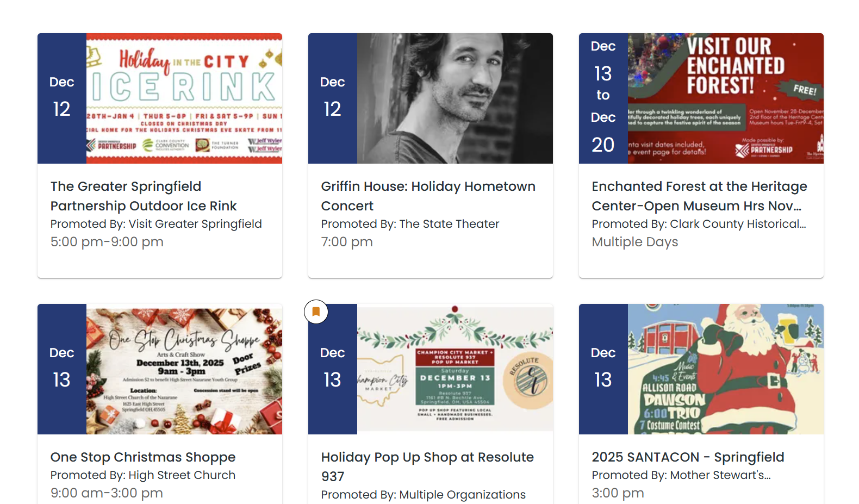This screenshot has width=859, height=504.
Task: Click the Dec 12 date badge on Griffin House card
Action: [x=333, y=98]
